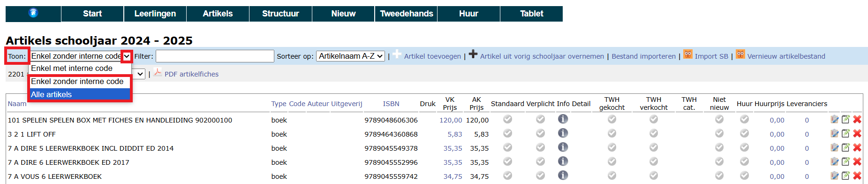
Task: Show info for 7 A VOUS 6 LEERWERKBOEK
Action: [x=563, y=176]
